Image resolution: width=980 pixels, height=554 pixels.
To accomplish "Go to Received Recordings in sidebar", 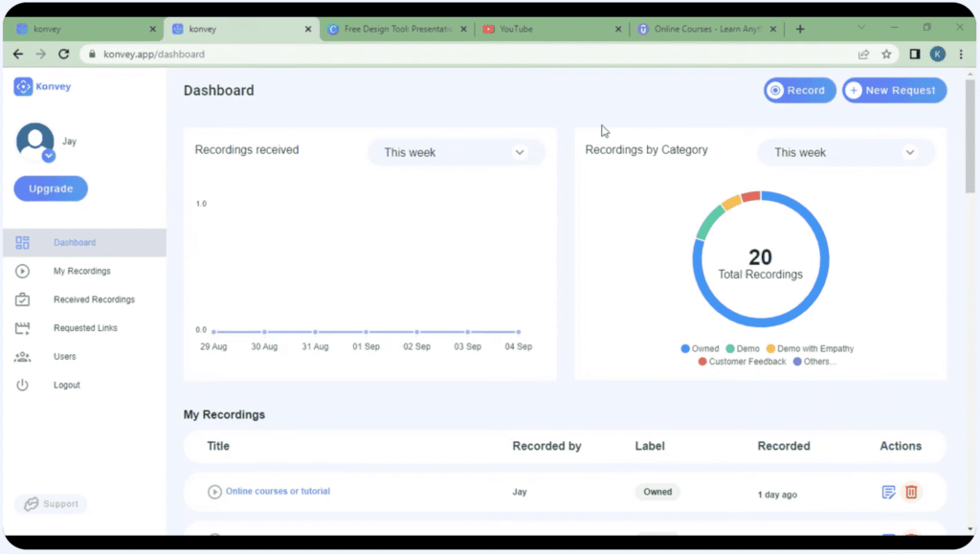I will pyautogui.click(x=94, y=300).
